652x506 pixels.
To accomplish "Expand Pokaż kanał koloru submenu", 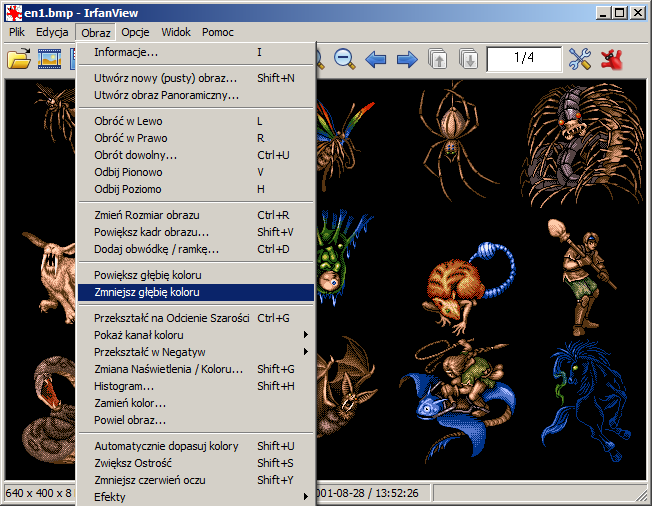I will pyautogui.click(x=196, y=335).
